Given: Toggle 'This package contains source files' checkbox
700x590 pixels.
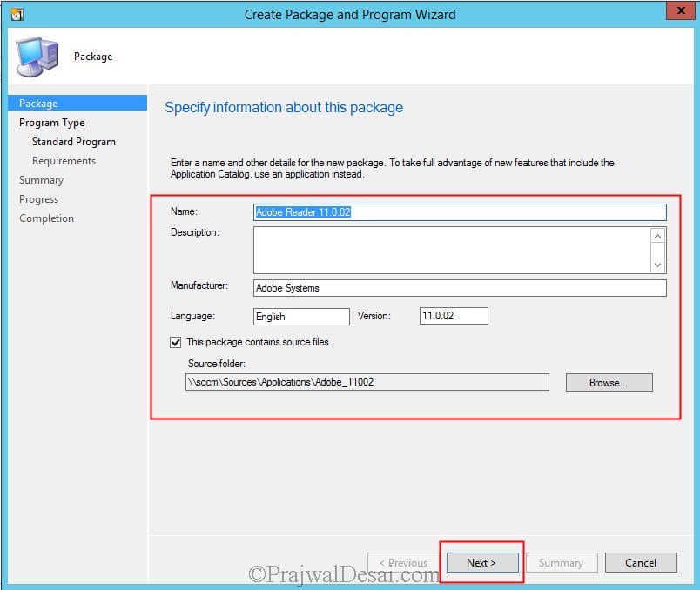Looking at the screenshot, I should coord(176,342).
